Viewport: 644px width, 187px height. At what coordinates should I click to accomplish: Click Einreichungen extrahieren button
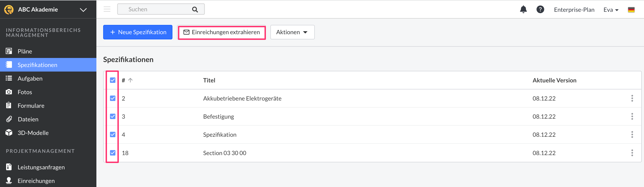222,32
